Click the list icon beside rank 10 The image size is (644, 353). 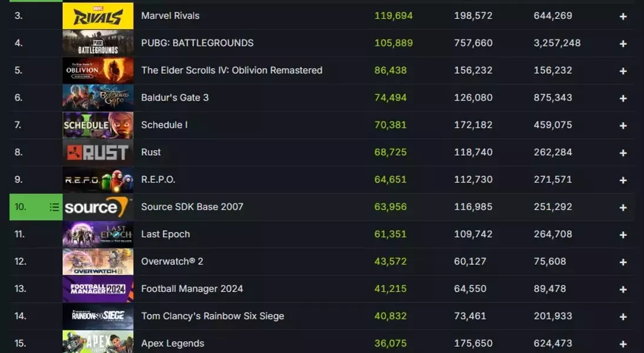click(x=54, y=207)
